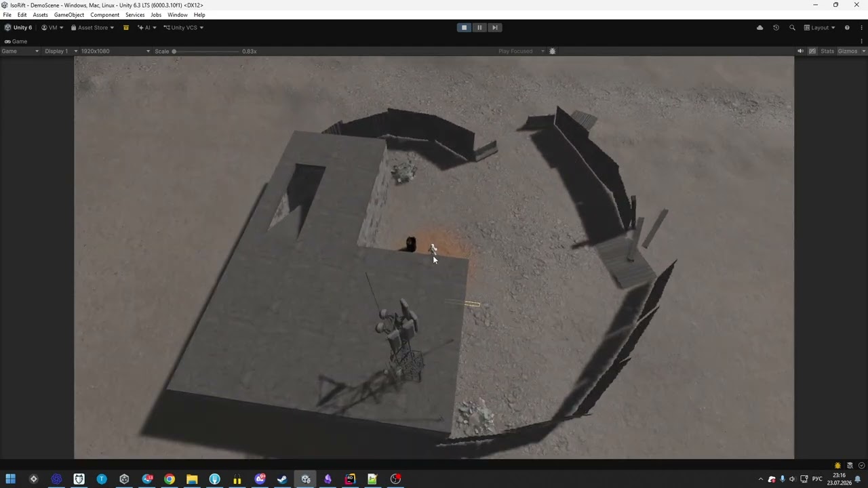Open the File menu
Screen dimensions: 868x488
pyautogui.click(x=7, y=15)
